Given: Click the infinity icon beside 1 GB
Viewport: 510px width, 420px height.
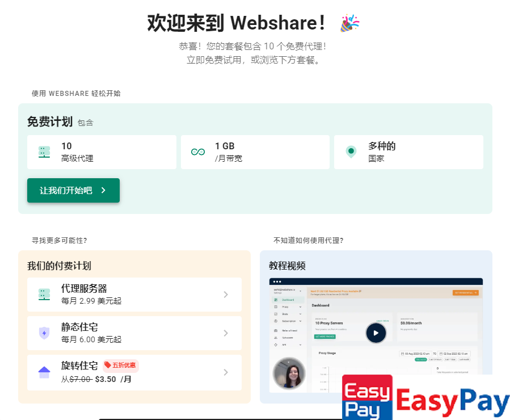Looking at the screenshot, I should (x=198, y=152).
